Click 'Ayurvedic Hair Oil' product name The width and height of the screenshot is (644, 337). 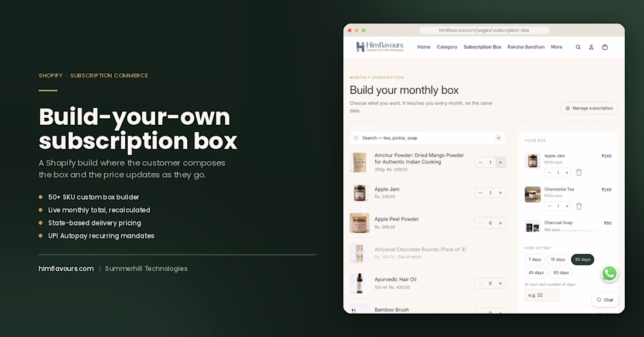point(395,280)
